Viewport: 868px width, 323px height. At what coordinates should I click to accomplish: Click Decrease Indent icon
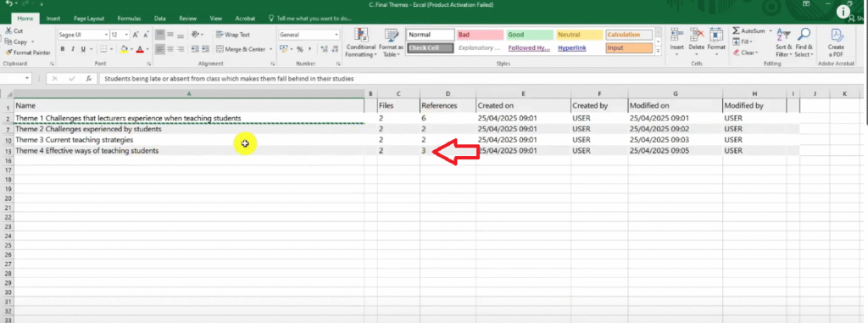click(194, 49)
